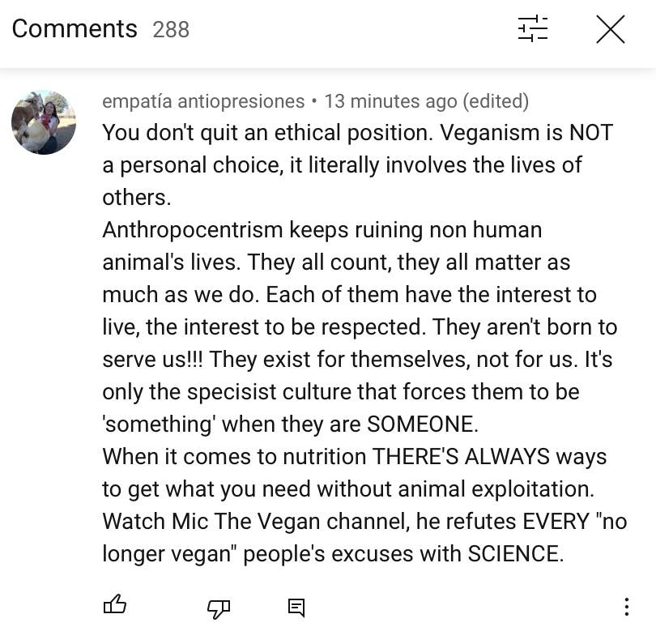
Task: Click the (edited) label beside the timestamp
Action: pos(496,102)
